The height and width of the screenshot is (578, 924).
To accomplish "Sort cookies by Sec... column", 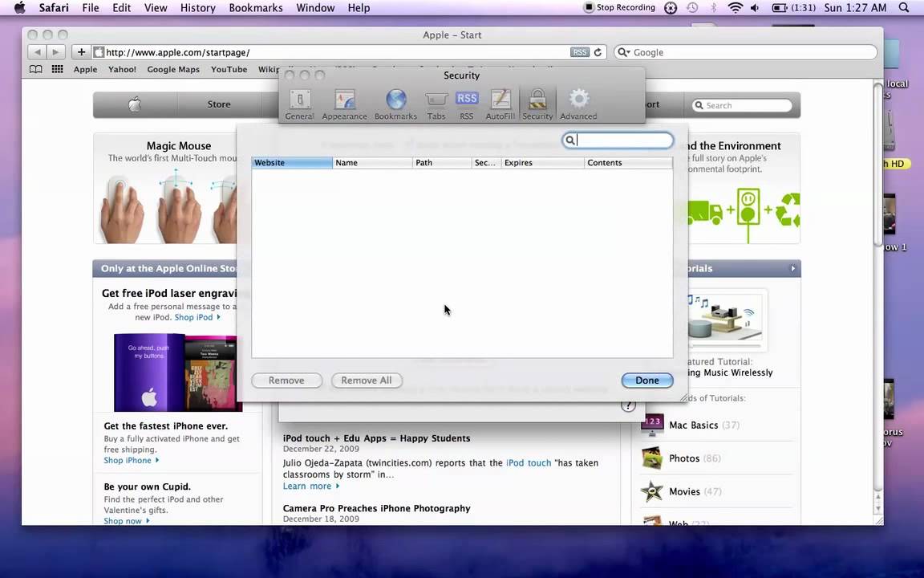I will [x=487, y=163].
